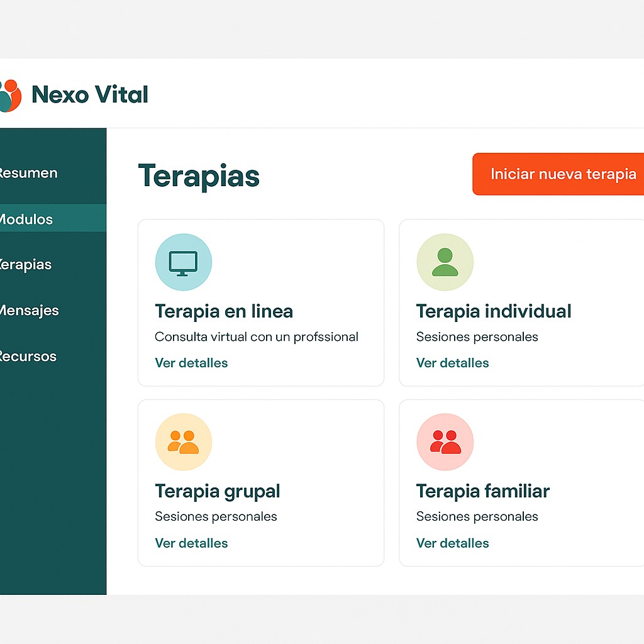644x644 pixels.
Task: Click the Terapia familiar heading
Action: pos(483,491)
